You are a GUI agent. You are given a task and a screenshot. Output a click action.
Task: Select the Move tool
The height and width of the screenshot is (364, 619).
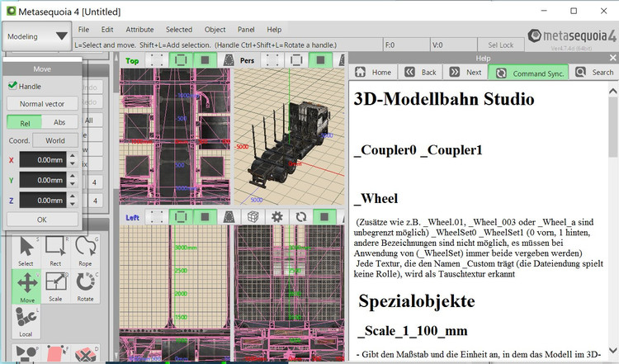point(27,284)
